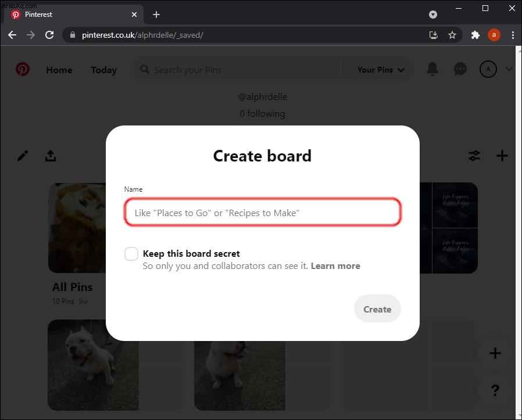Expand the accounts chevron next to avatar
Screen dimensions: 522x420
(x=509, y=69)
